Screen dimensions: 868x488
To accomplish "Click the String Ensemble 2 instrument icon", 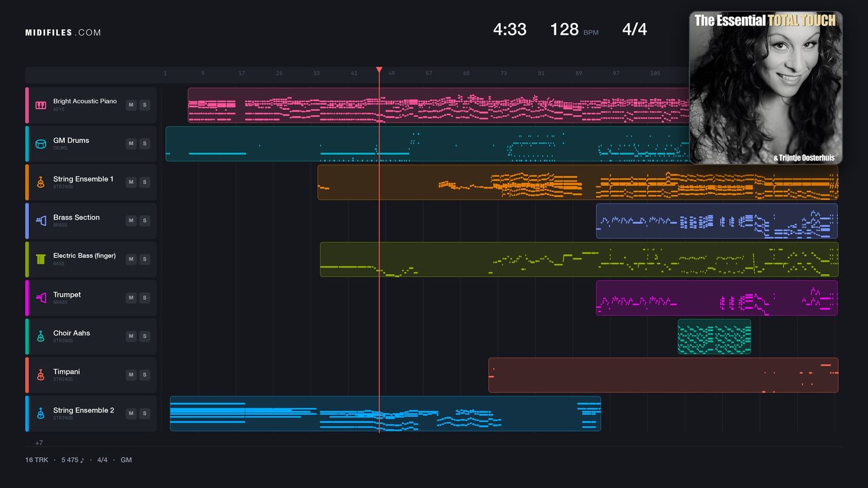I will coord(41,413).
